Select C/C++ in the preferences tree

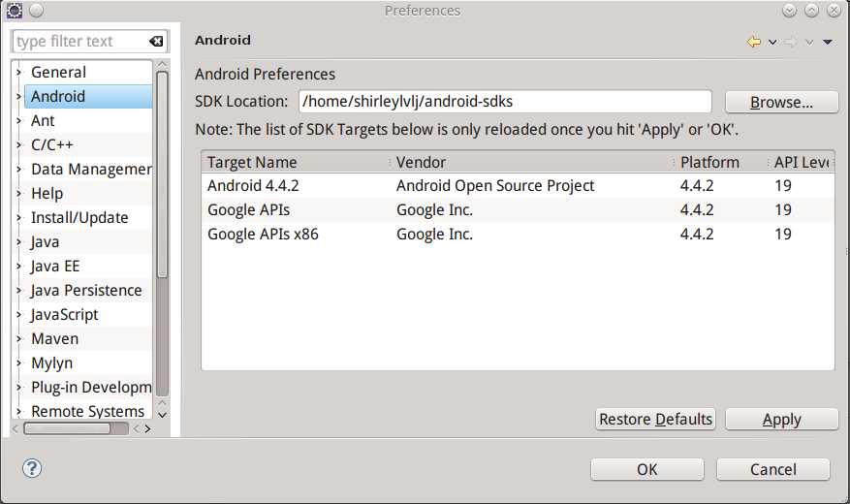click(52, 144)
